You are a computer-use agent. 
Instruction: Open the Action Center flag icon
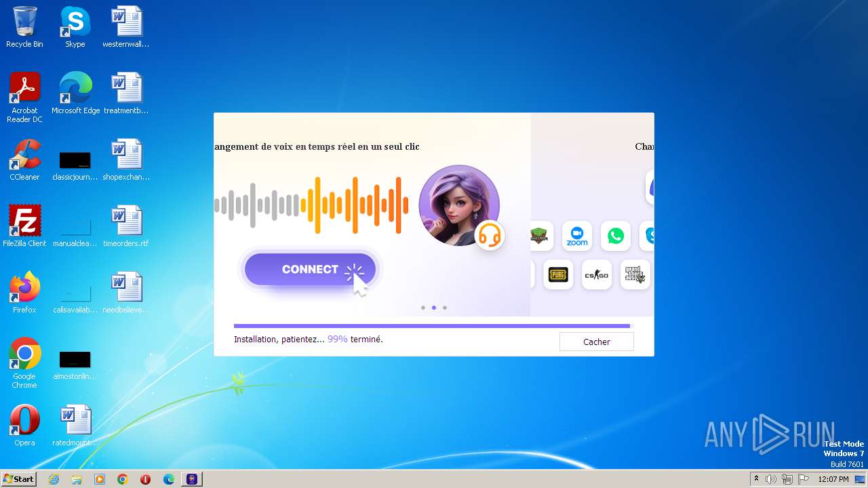click(x=804, y=479)
